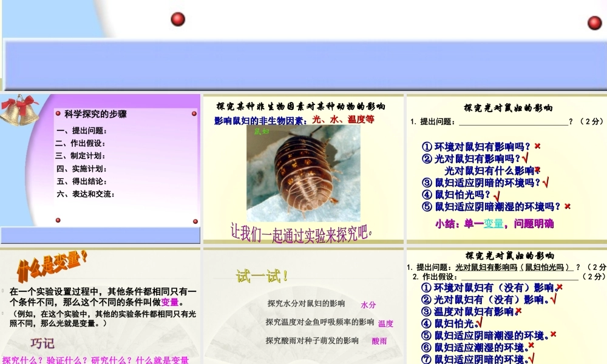This screenshot has height=364, width=607.
Task: Click paragraph starting 在一个实验设置过程中
Action: tap(103, 297)
